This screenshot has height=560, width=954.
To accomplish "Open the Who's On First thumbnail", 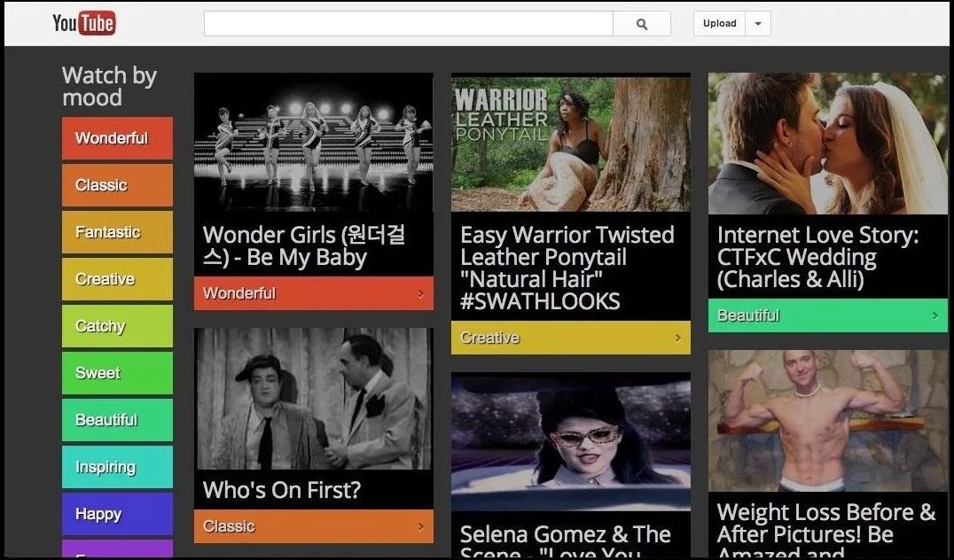I will (x=314, y=399).
